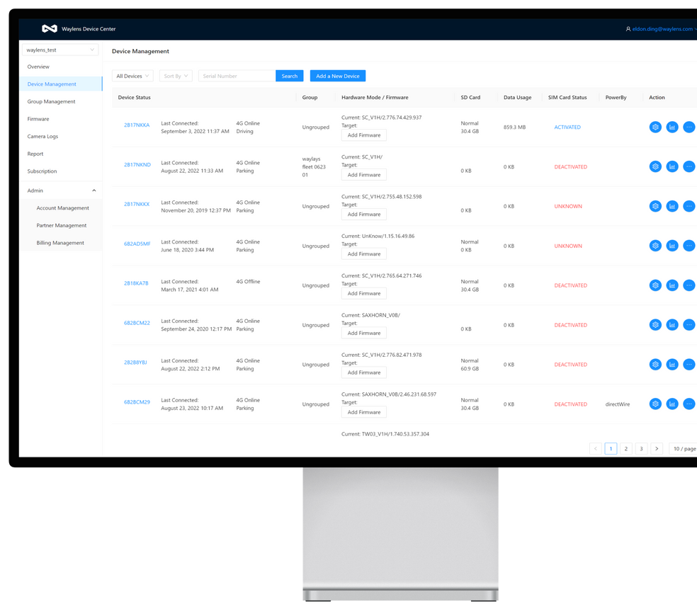Open settings for device 2B17NKND
The height and width of the screenshot is (616, 697).
click(655, 166)
